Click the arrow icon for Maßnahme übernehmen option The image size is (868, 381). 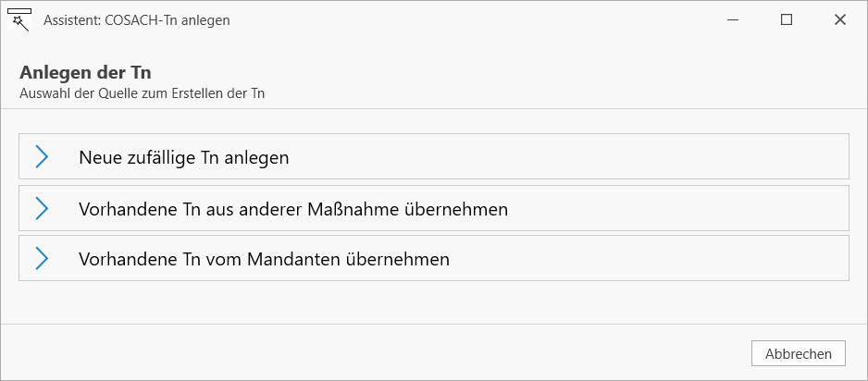(42, 208)
